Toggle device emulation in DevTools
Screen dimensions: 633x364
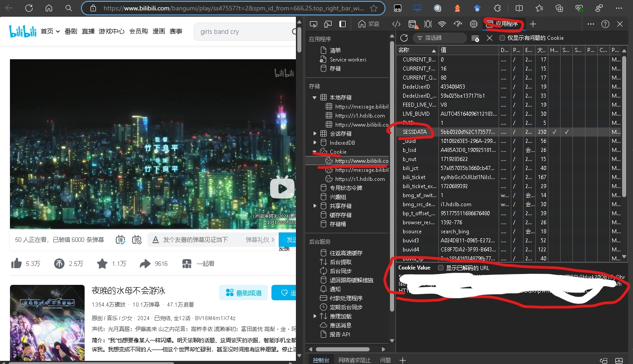328,24
